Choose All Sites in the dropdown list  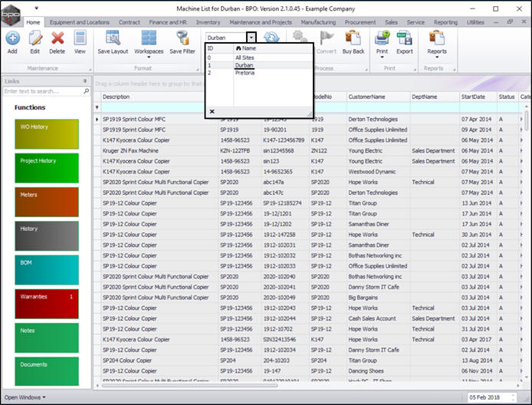(x=245, y=58)
